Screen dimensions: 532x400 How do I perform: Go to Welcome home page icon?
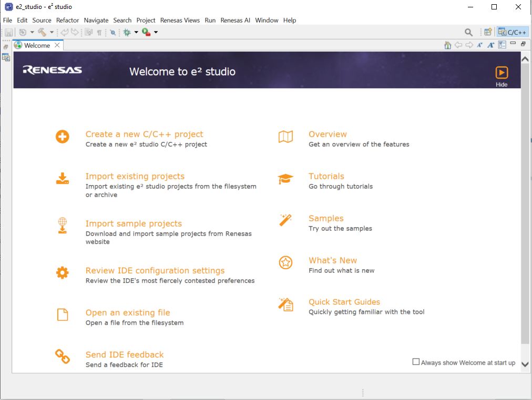point(448,45)
